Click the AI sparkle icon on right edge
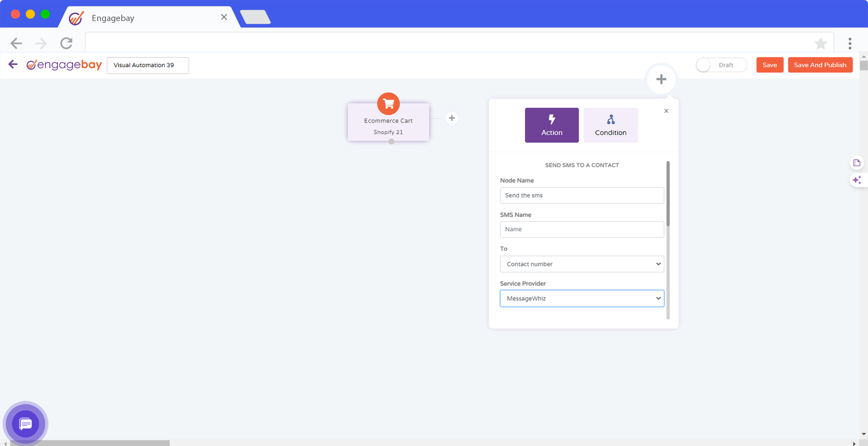Screen dimensions: 868x446 (x=857, y=180)
